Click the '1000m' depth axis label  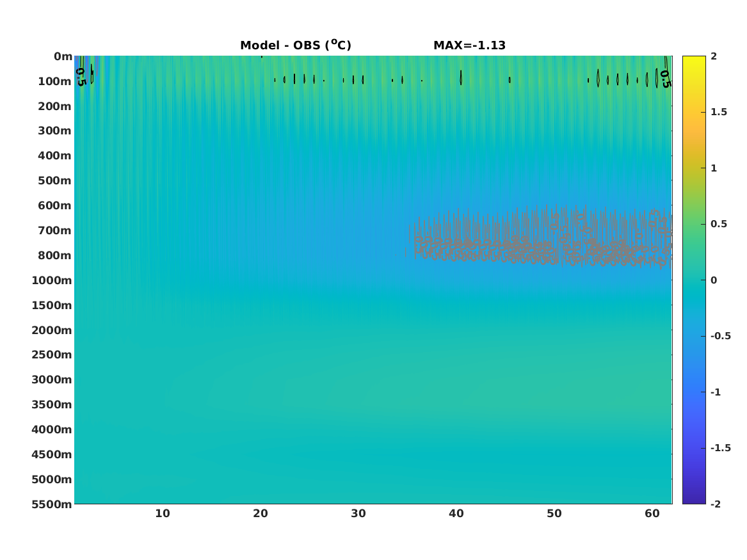tap(52, 280)
